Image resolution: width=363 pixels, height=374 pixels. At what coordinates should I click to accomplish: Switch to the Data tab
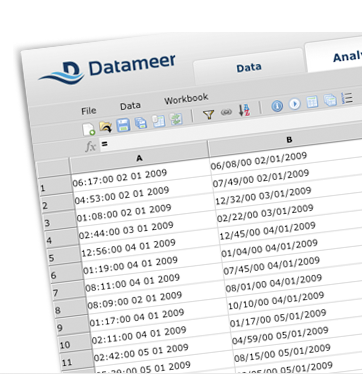(x=249, y=68)
